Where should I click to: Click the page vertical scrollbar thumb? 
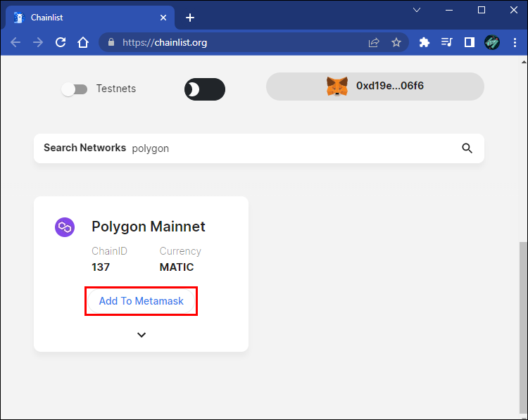click(523, 327)
